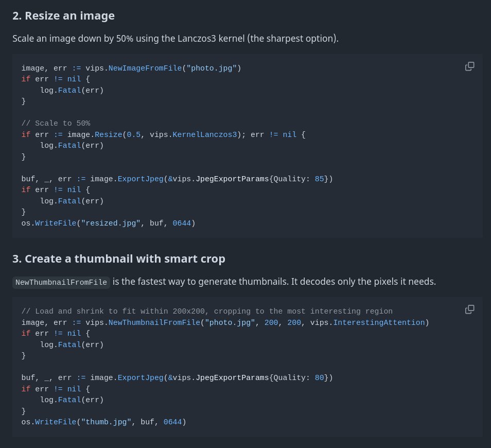Click the '// Load and shrink to fit' comment
This screenshot has width=491, height=448.
[x=207, y=312]
